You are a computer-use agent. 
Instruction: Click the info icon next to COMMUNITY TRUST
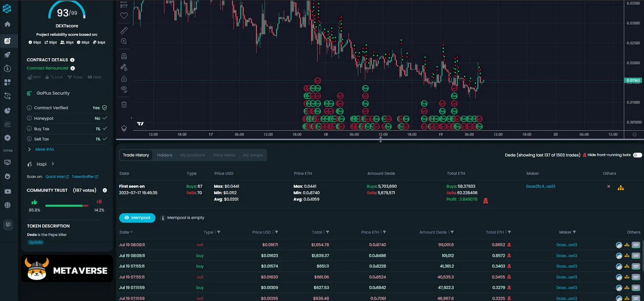(x=104, y=191)
